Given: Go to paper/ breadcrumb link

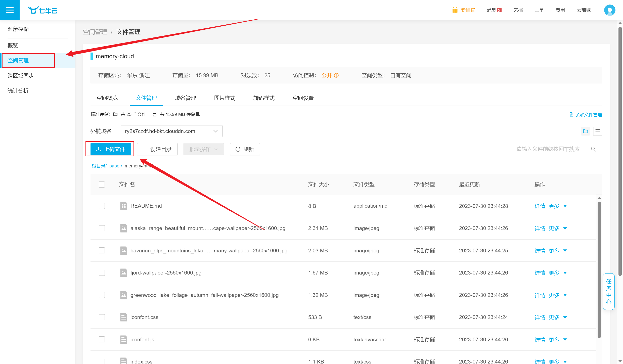Looking at the screenshot, I should (116, 166).
